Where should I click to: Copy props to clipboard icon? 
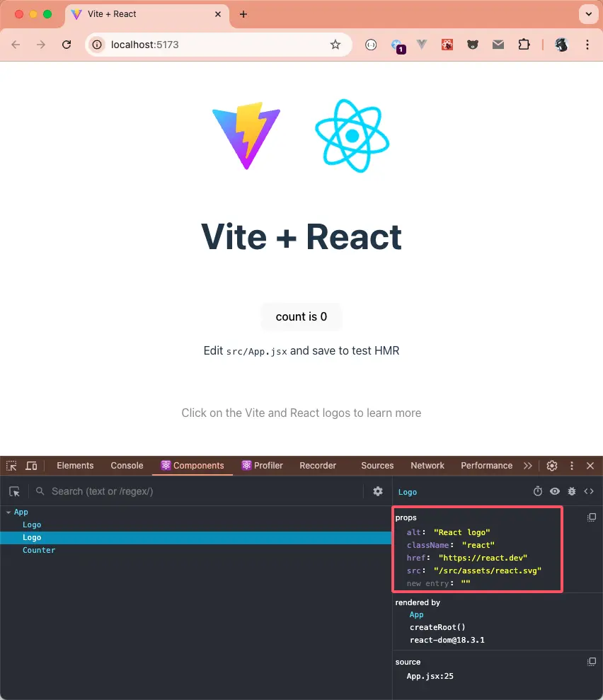(592, 517)
